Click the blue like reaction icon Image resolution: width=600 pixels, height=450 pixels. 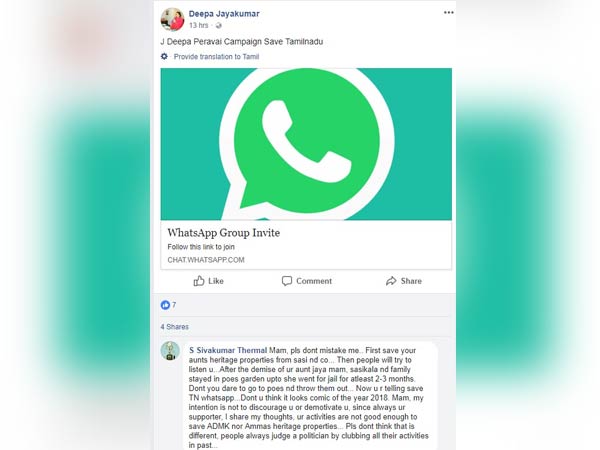(165, 305)
